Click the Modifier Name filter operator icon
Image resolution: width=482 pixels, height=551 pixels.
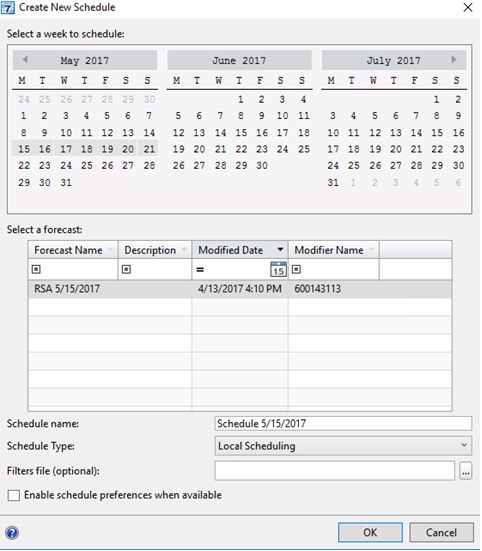(296, 270)
